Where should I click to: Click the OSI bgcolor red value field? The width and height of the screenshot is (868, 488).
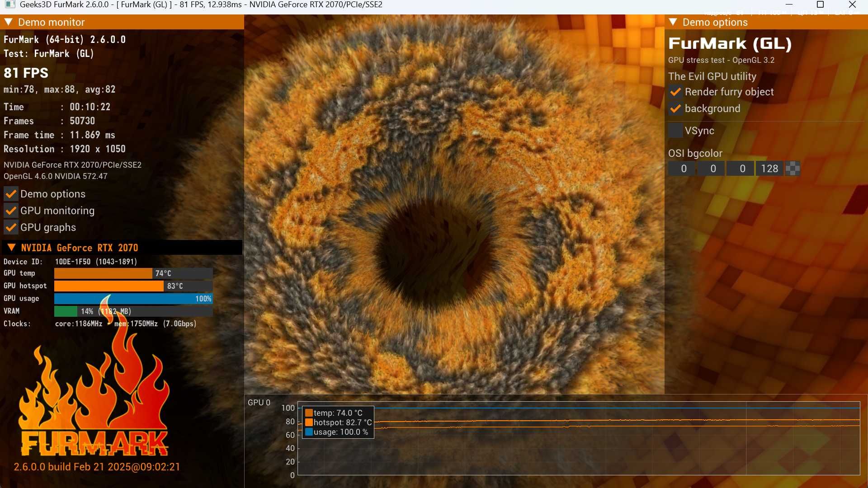click(682, 169)
